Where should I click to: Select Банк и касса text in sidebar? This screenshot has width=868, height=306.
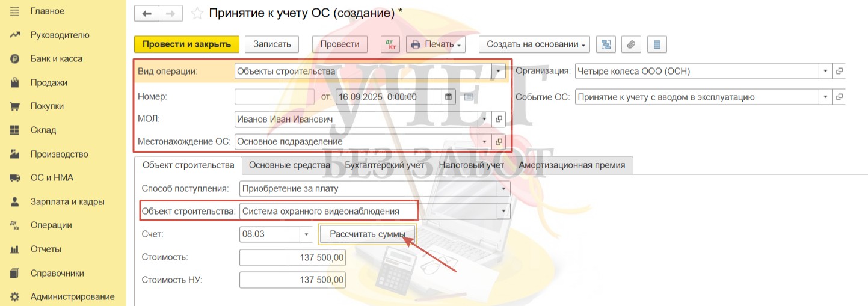[57, 59]
